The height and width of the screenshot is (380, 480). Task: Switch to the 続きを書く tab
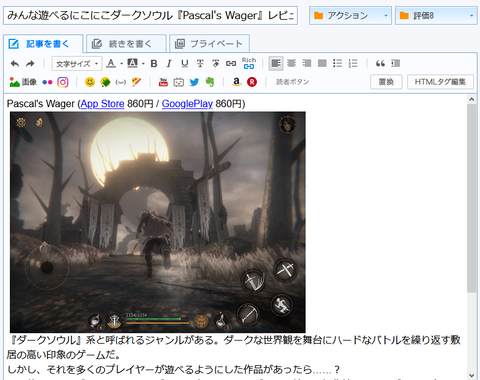pos(126,44)
